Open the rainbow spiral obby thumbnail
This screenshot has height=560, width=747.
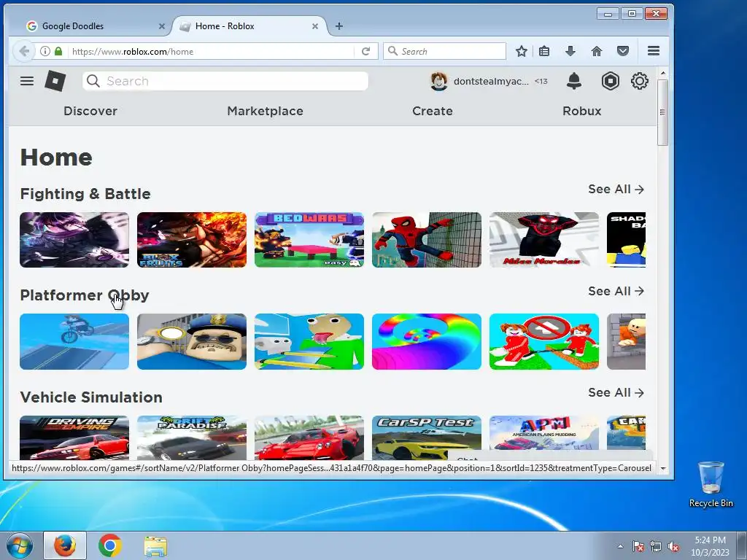(426, 341)
